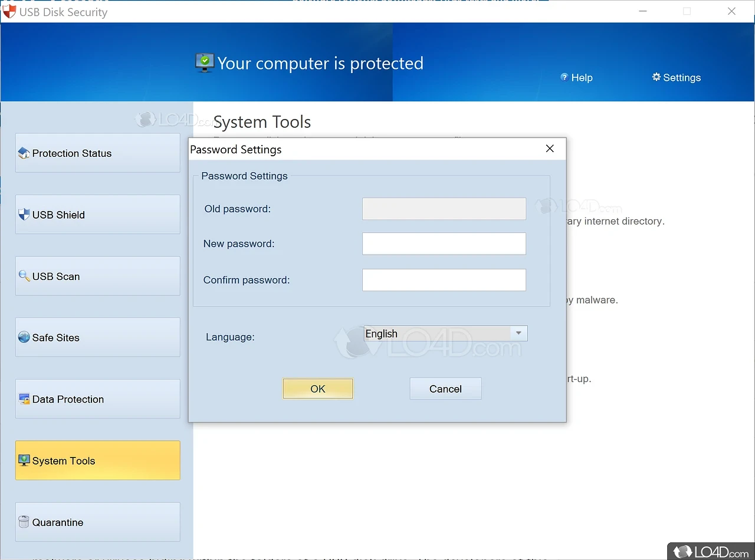Cancel the Password Settings dialog
Image resolution: width=755 pixels, height=560 pixels.
(445, 388)
